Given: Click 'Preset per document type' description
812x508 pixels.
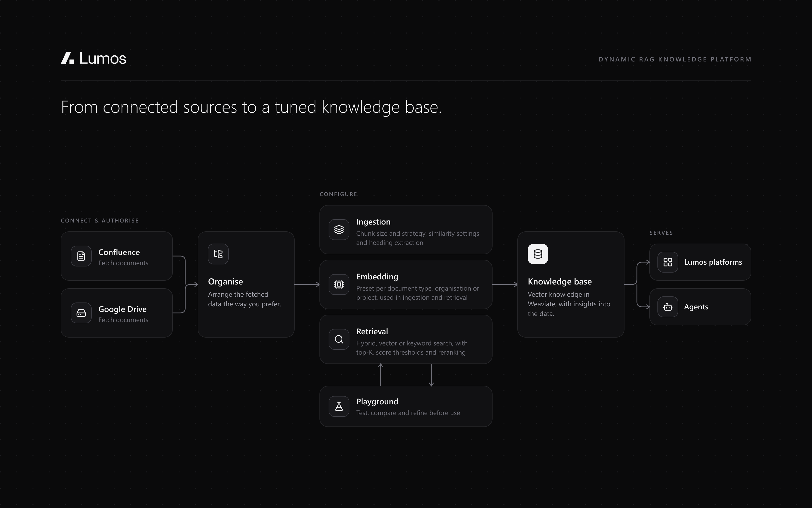Looking at the screenshot, I should [418, 293].
